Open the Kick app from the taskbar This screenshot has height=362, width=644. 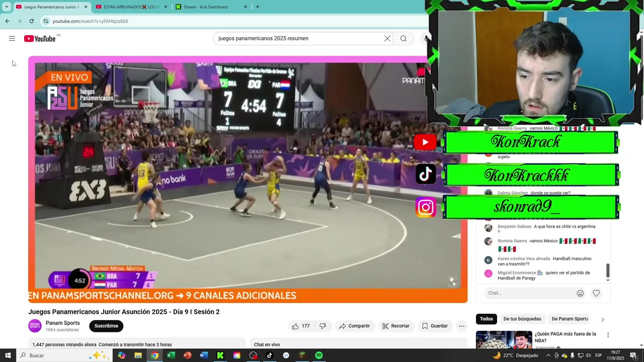pos(220,355)
